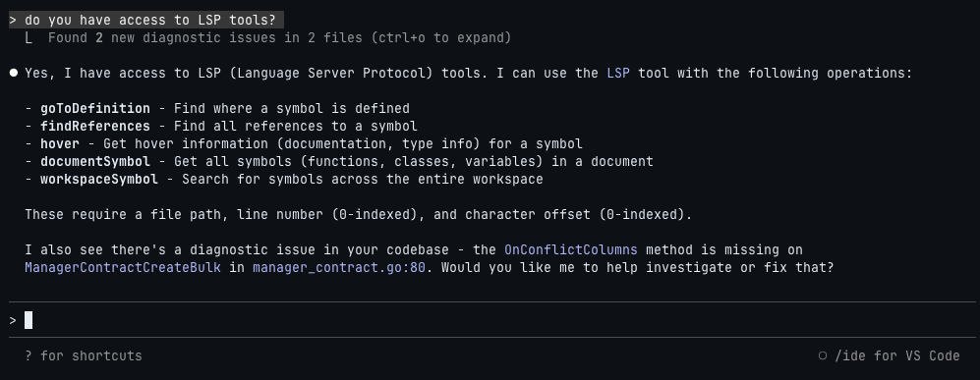Click the 'LSP' highlighted tool name
980x380 pixels.
[x=618, y=73]
